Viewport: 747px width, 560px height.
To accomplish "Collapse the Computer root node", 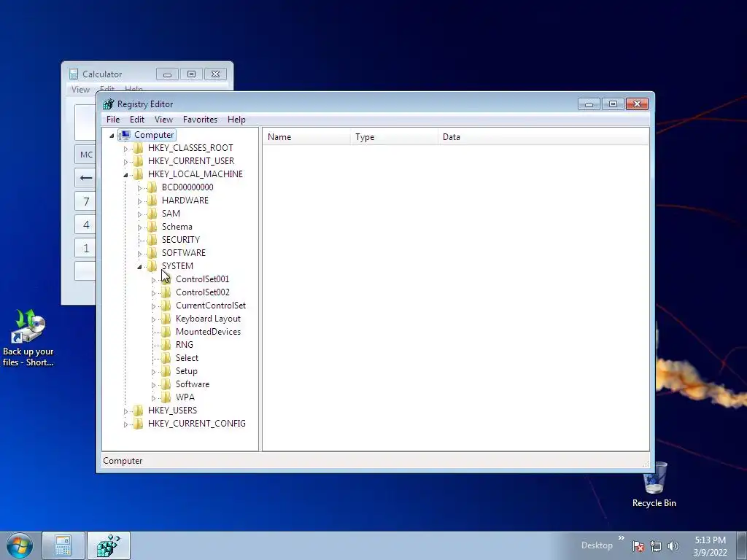I will click(x=112, y=136).
